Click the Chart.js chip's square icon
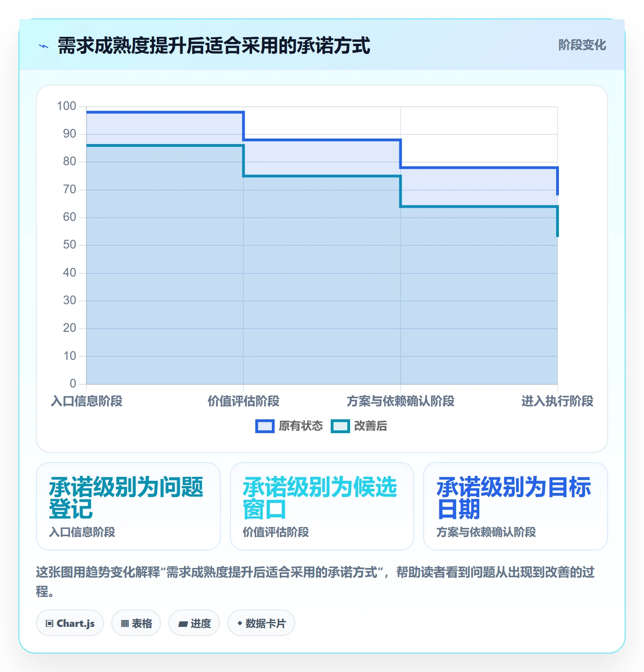644x672 pixels. click(x=50, y=624)
